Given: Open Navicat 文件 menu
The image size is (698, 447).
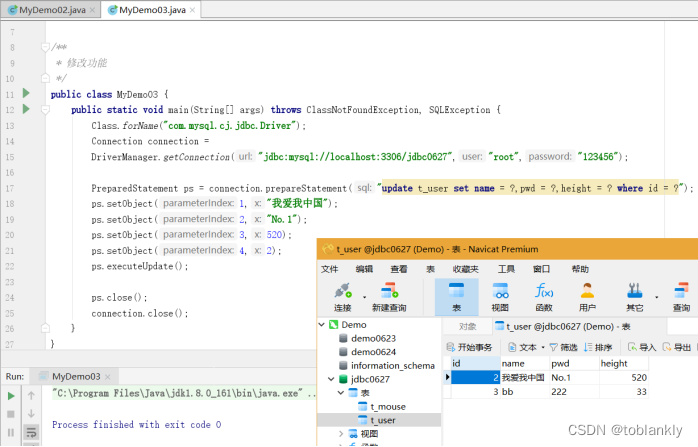Looking at the screenshot, I should 330,269.
